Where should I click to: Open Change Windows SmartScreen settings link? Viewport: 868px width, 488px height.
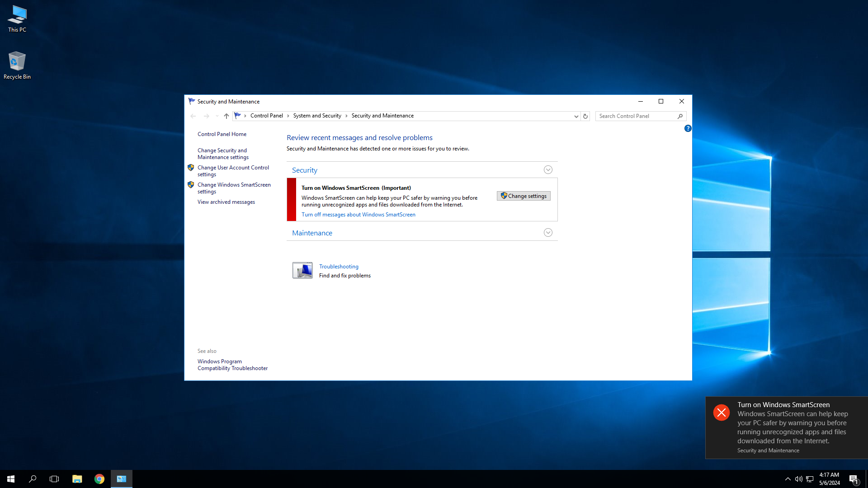[234, 188]
